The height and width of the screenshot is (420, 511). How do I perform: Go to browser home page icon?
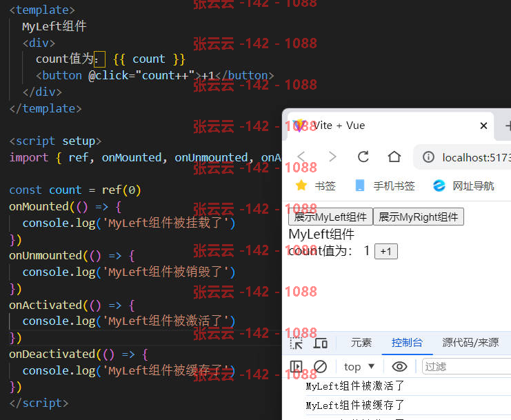[x=394, y=157]
